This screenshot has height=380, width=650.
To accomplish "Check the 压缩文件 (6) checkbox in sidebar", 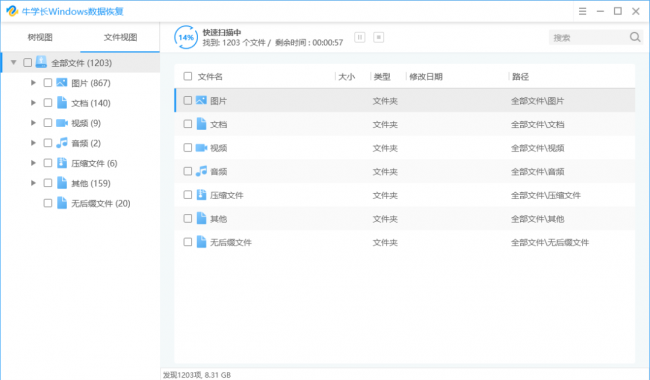I will tap(48, 163).
